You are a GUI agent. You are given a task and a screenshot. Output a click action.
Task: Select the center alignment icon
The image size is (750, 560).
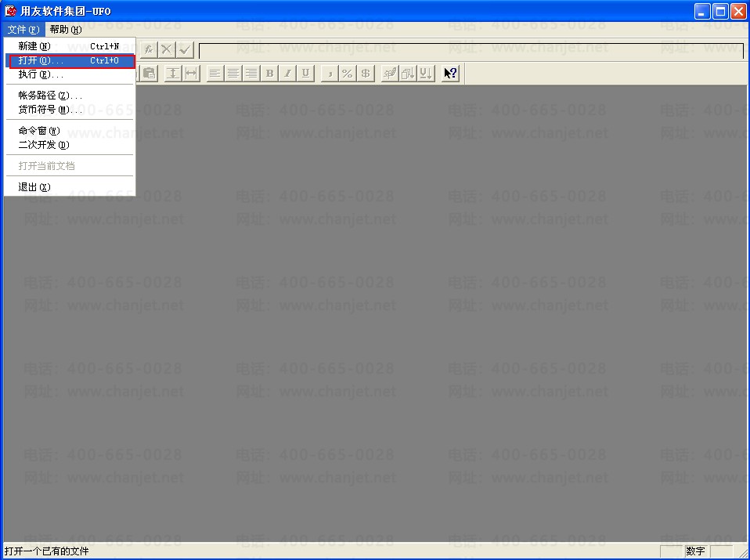pos(233,74)
